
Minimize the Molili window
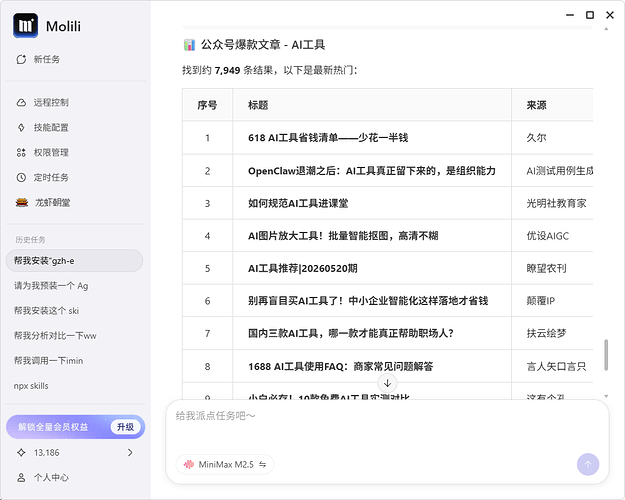(570, 15)
